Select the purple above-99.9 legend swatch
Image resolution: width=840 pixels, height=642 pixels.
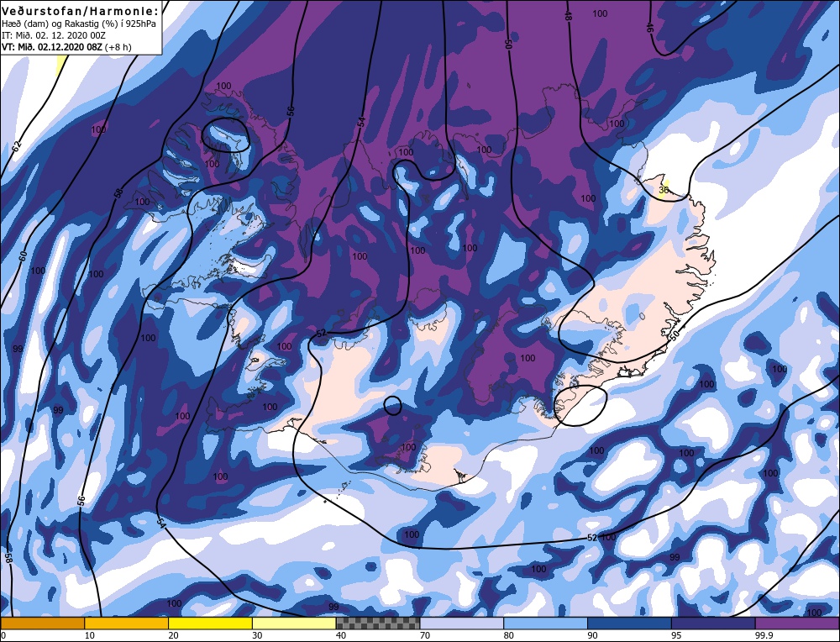798,623
